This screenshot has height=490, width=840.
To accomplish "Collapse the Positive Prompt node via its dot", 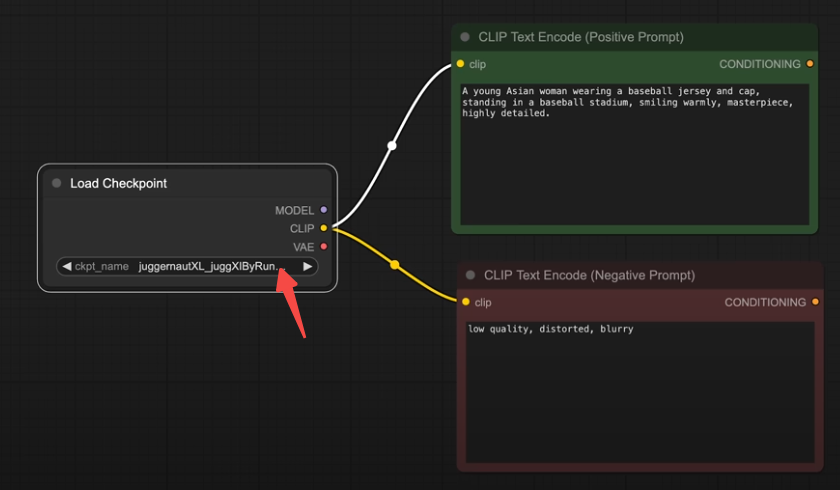I will [465, 37].
